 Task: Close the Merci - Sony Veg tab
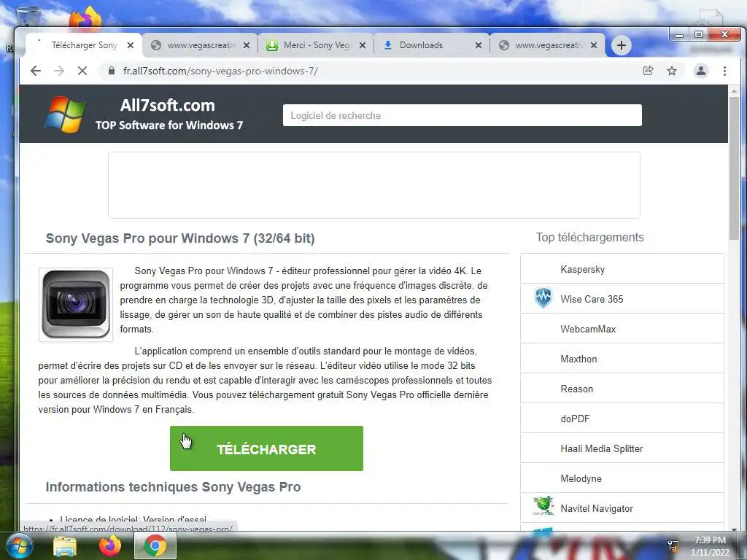click(363, 45)
